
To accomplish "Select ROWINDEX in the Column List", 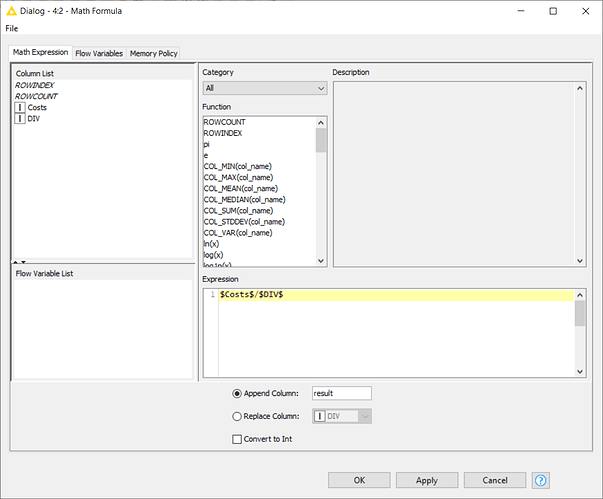I will [35, 85].
